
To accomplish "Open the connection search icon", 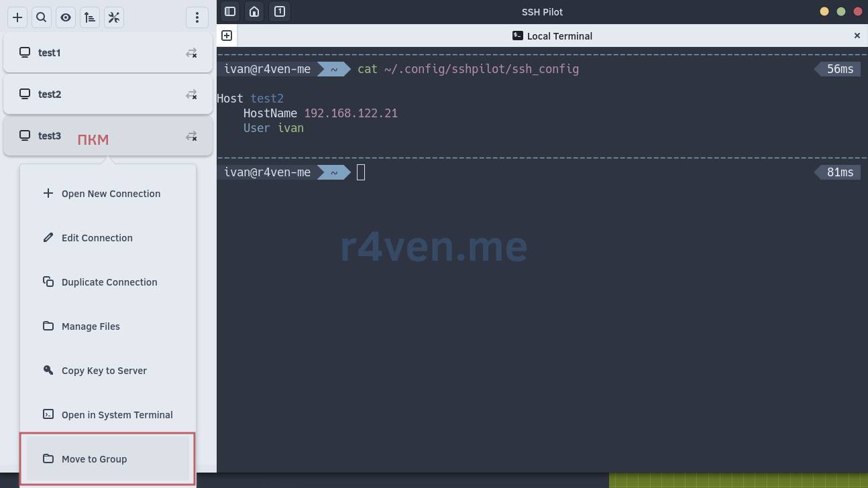I will (x=42, y=17).
